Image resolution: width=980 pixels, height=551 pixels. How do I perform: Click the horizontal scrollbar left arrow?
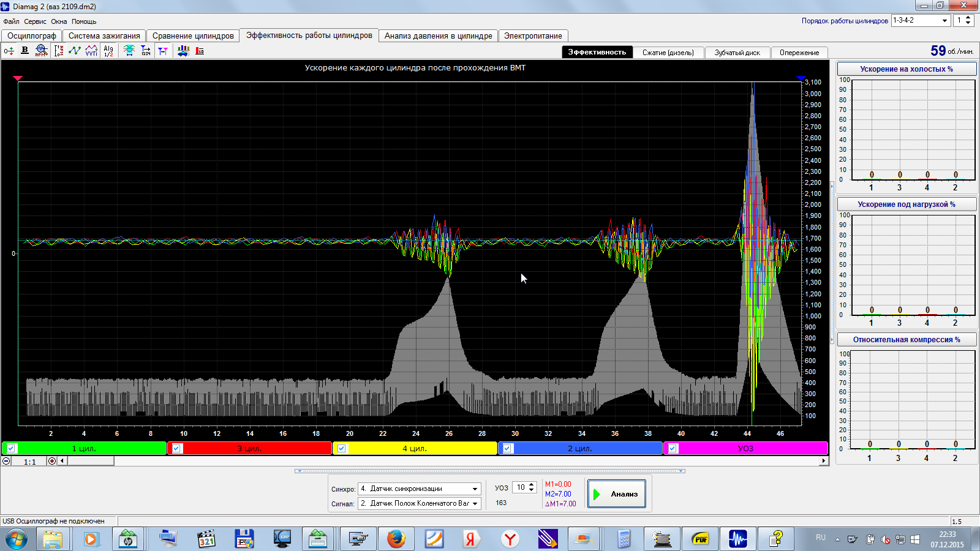click(x=62, y=461)
